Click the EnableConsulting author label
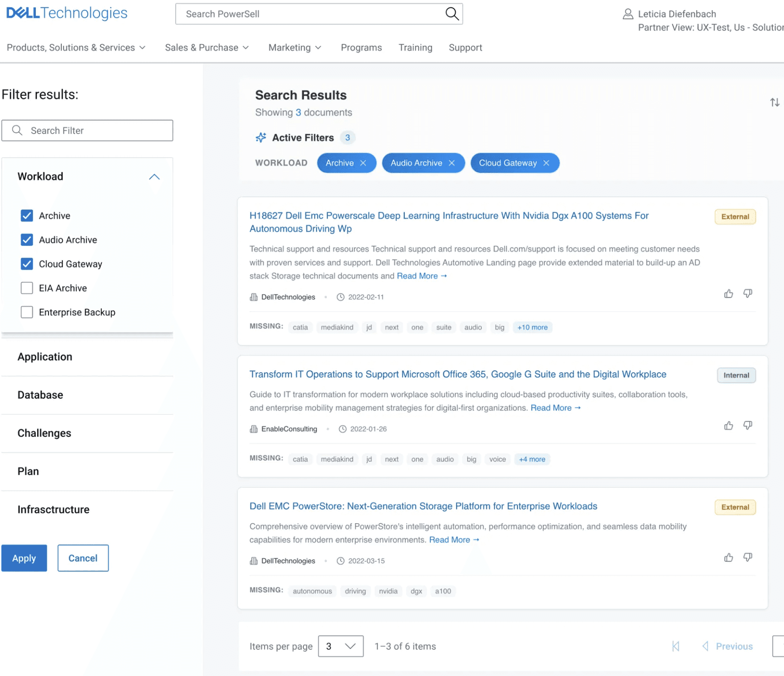Viewport: 784px width, 676px height. click(289, 429)
